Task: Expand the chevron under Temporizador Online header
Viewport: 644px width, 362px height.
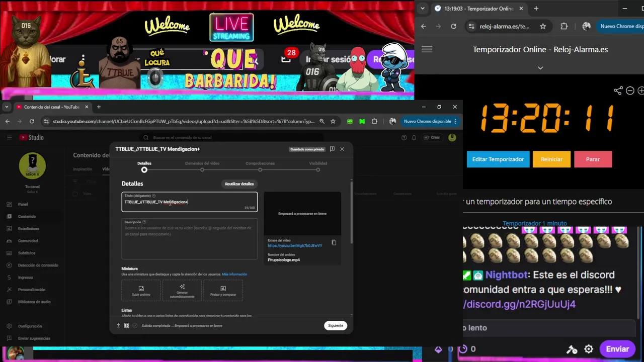Action: click(540, 67)
